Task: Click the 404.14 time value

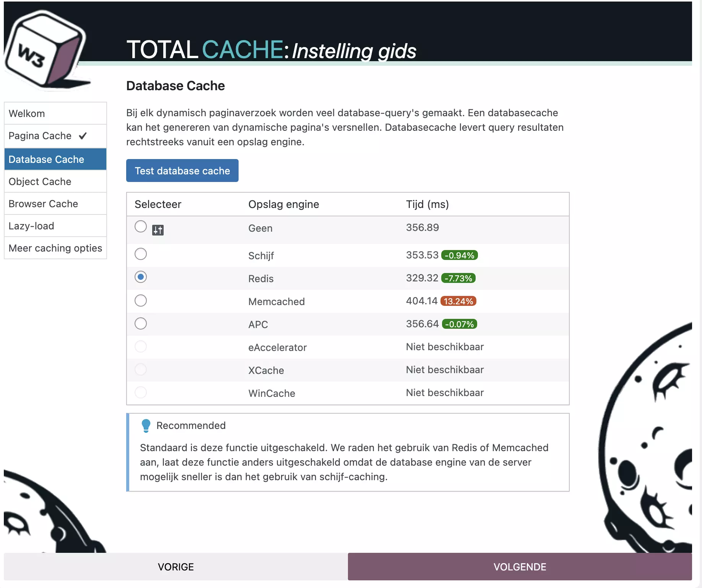Action: pyautogui.click(x=422, y=301)
